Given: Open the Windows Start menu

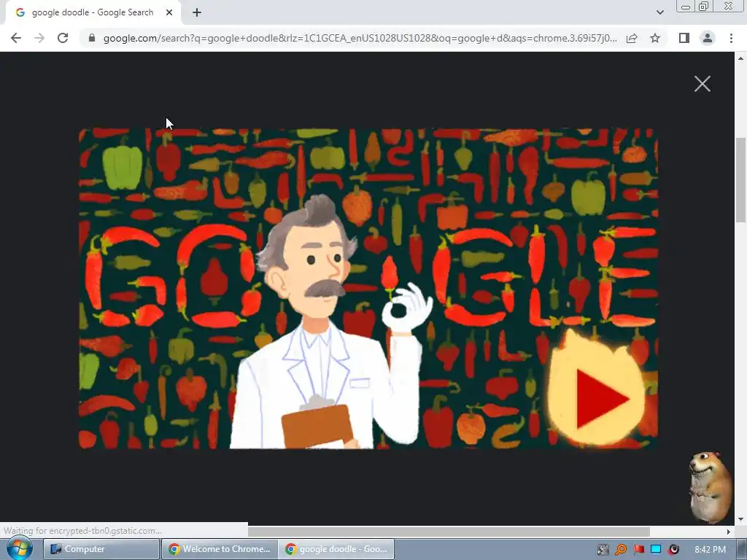Looking at the screenshot, I should [18, 548].
